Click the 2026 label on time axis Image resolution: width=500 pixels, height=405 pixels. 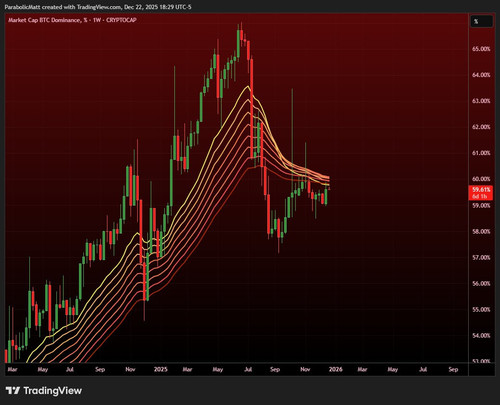(336, 369)
